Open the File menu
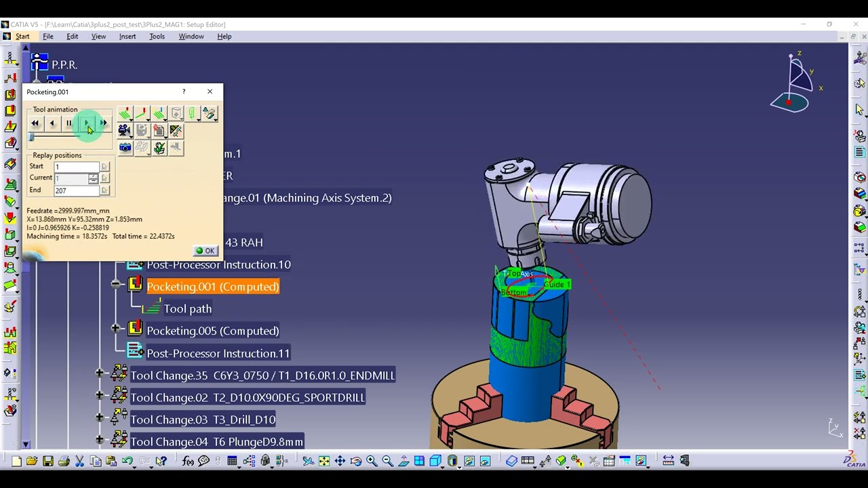Screen dimensions: 868x488 point(48,37)
